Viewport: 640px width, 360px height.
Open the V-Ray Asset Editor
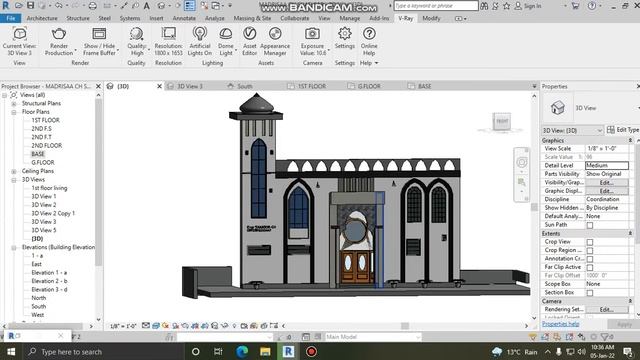tap(249, 33)
